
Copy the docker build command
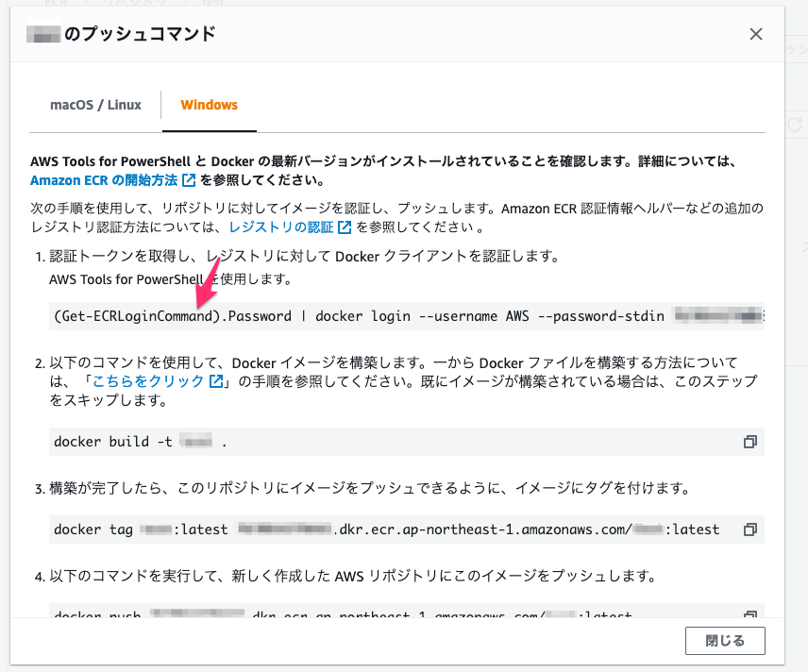[750, 442]
